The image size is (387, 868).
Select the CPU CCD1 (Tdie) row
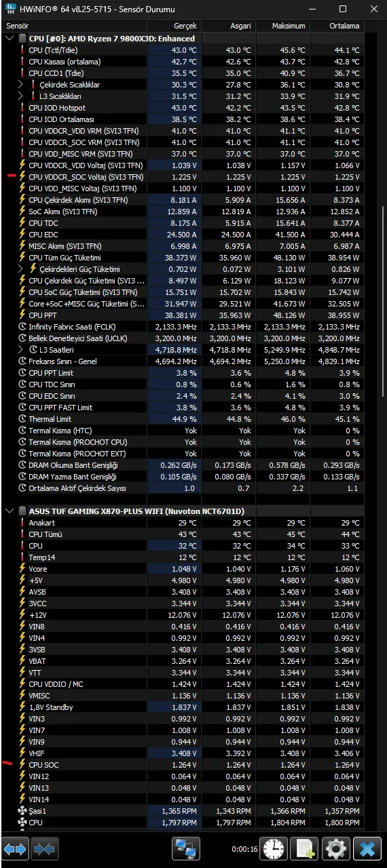pos(183,73)
